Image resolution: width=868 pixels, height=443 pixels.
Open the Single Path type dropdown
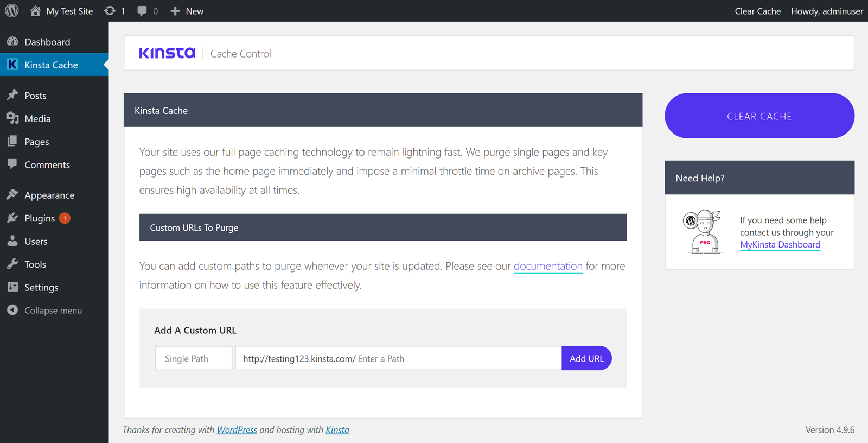point(194,358)
